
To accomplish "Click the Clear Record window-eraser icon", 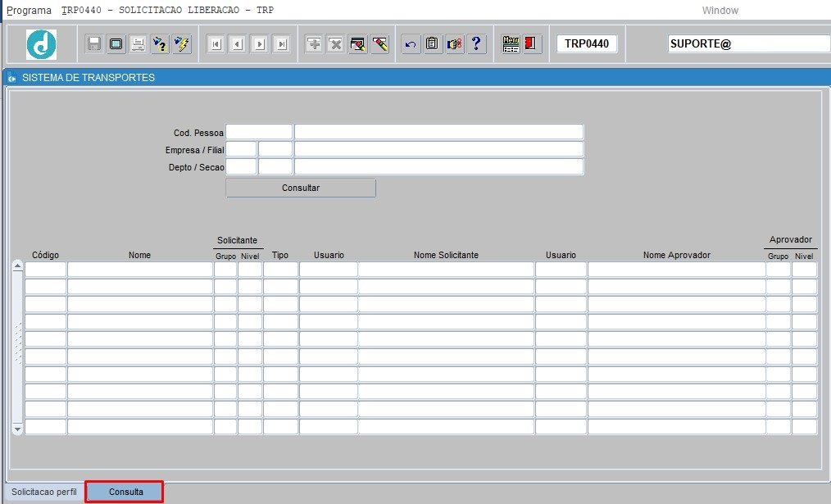I will [358, 43].
